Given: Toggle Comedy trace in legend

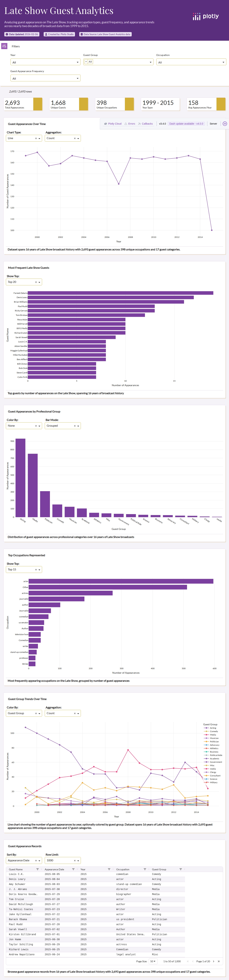Looking at the screenshot, I should click(x=211, y=731).
